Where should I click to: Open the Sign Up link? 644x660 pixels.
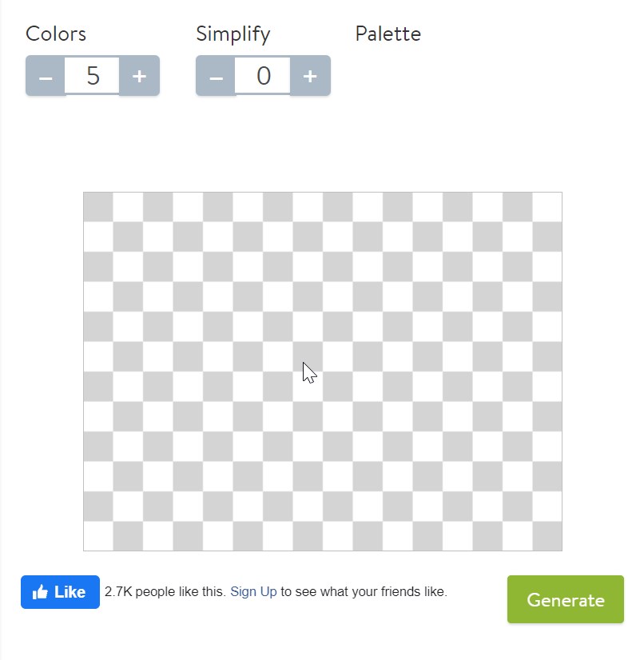[253, 592]
